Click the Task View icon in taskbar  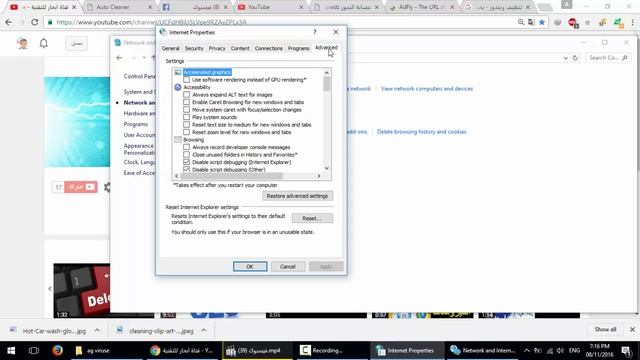pos(34,350)
